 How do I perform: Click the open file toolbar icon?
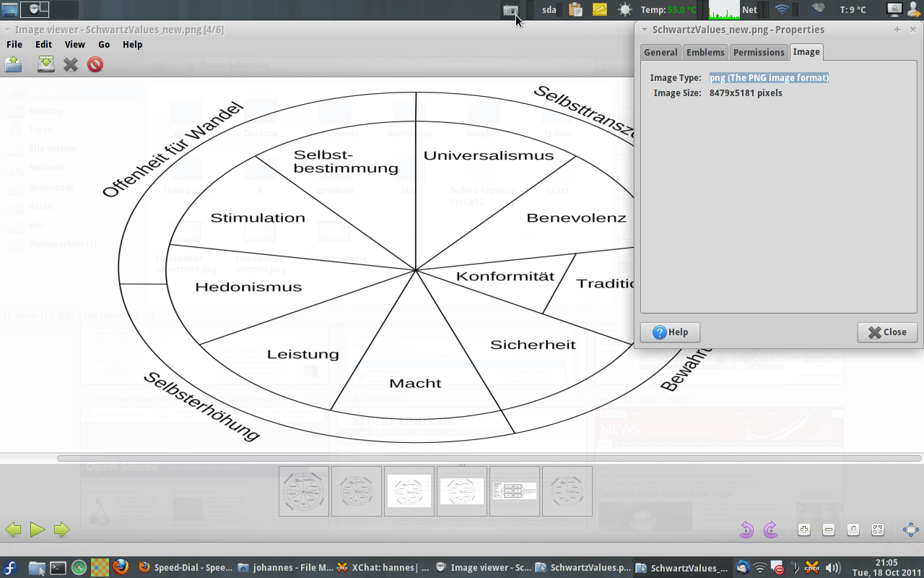click(x=13, y=65)
